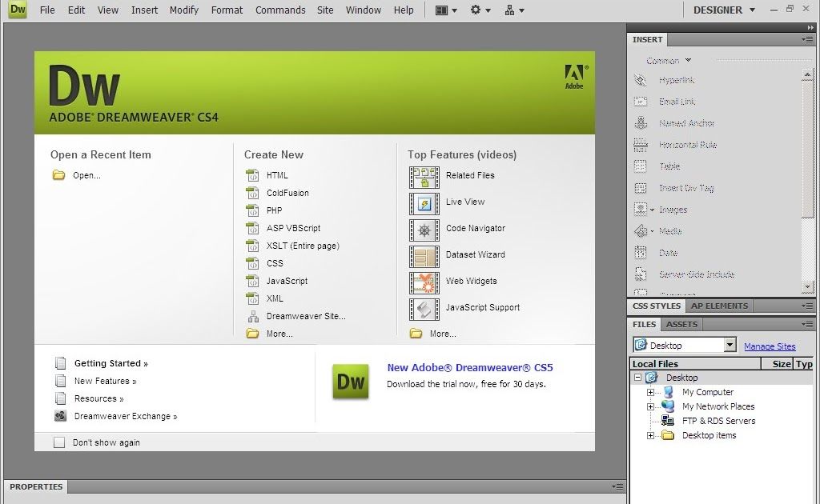Click the Local Files column header
The image size is (820, 504).
point(696,363)
